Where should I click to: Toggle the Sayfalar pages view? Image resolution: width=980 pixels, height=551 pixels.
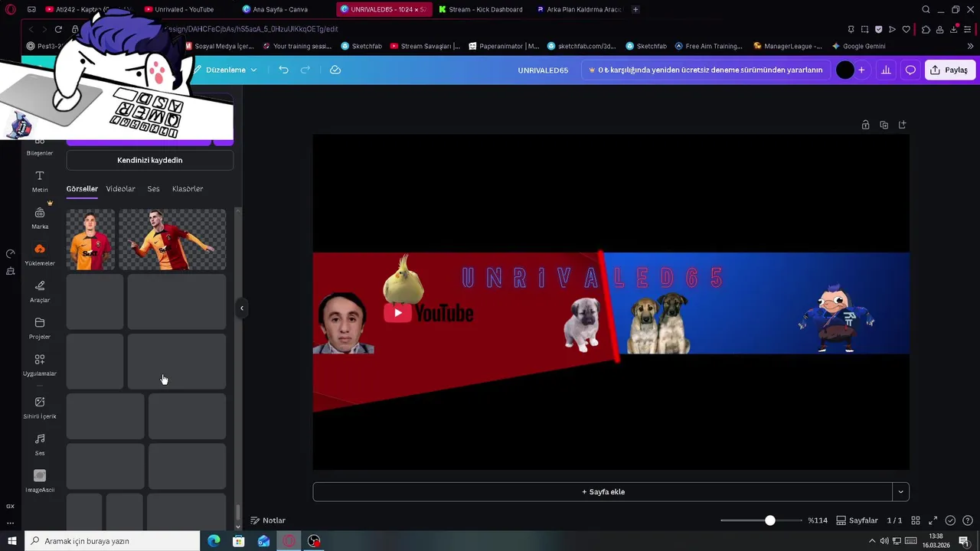(x=857, y=520)
